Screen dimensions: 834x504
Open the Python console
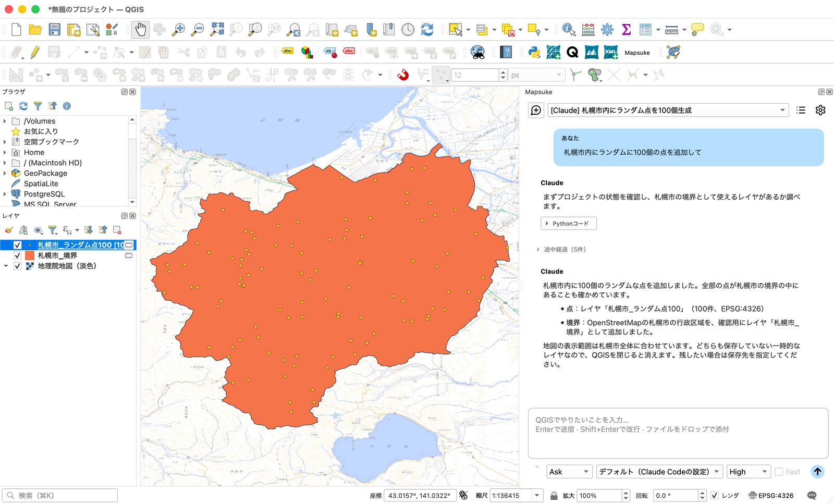coord(534,52)
